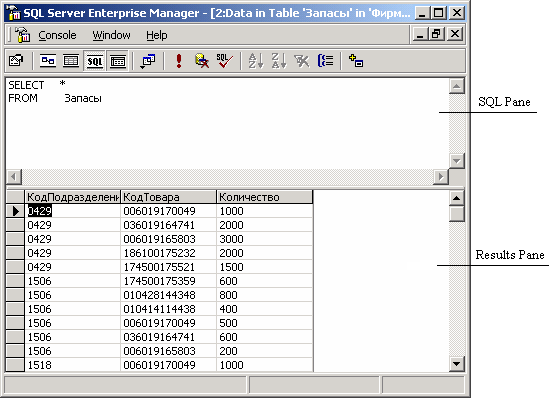
Task: Click cell 010428144348
Action: click(x=168, y=295)
